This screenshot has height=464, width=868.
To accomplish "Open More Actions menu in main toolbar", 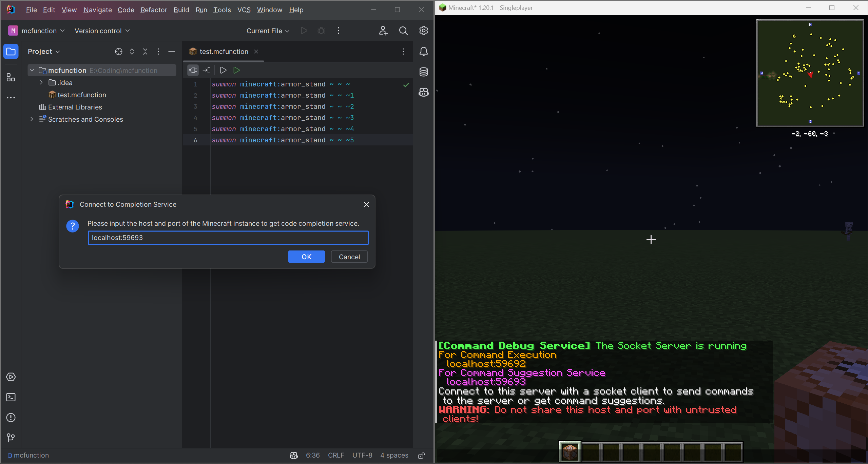I will [x=339, y=31].
